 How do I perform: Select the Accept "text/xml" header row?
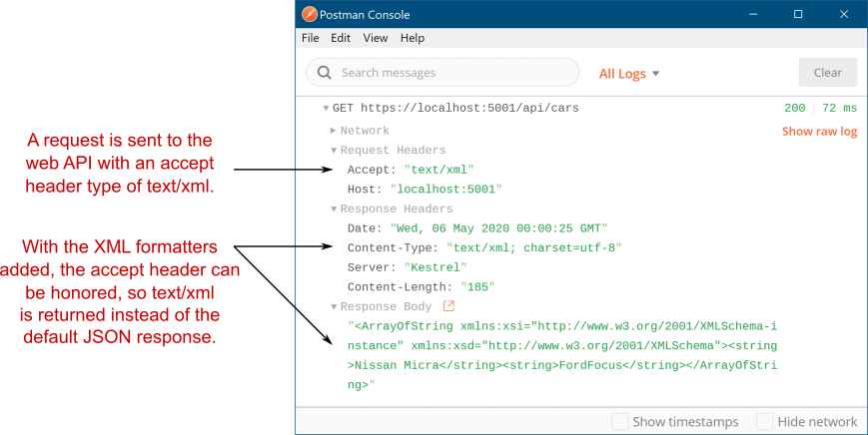(411, 170)
